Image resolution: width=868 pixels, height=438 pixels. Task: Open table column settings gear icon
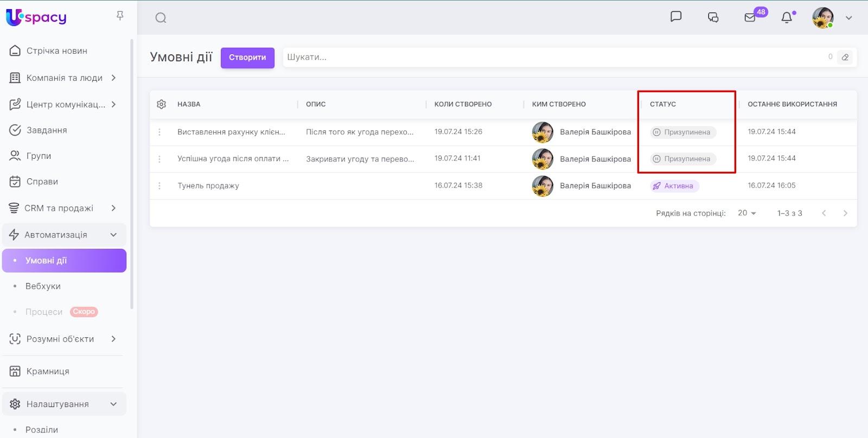[x=161, y=104]
